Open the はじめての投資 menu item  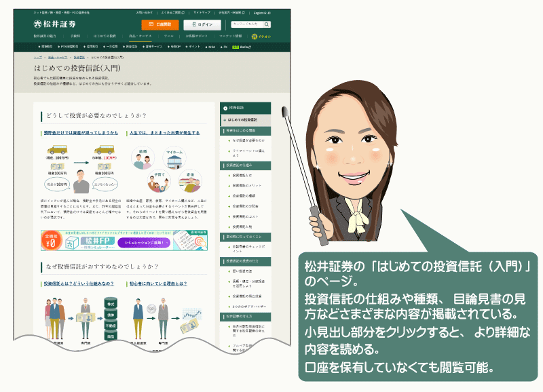pos(105,36)
